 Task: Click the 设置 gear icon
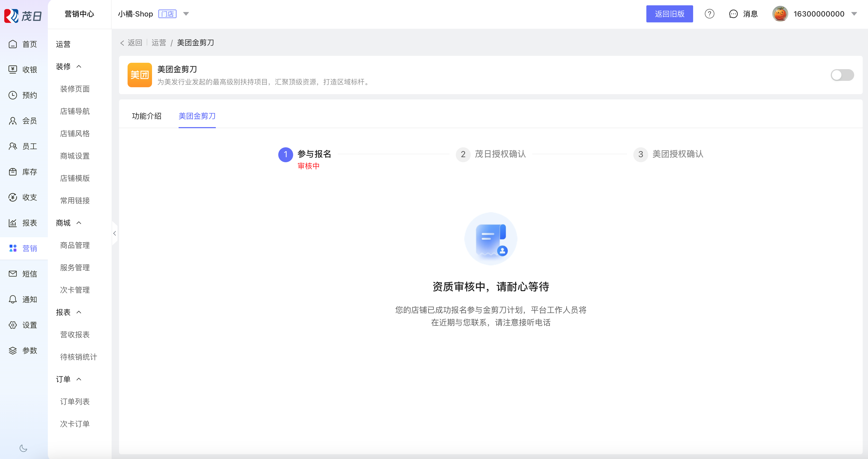(x=13, y=325)
